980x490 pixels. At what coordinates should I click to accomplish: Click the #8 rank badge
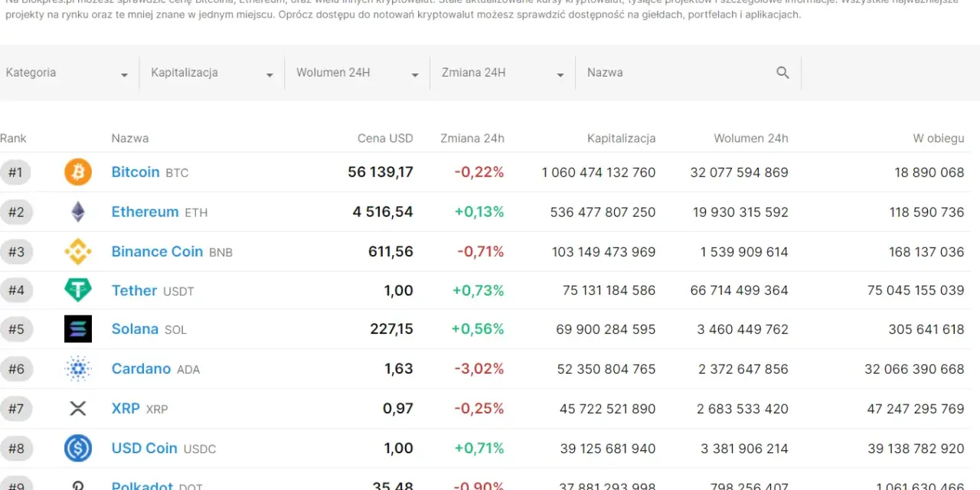(16, 448)
